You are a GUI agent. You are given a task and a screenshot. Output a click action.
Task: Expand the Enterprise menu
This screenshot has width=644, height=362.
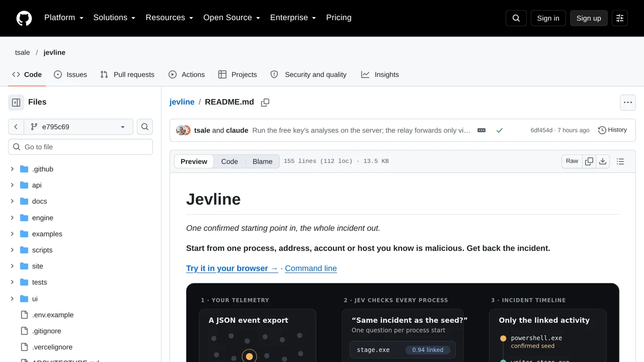293,18
